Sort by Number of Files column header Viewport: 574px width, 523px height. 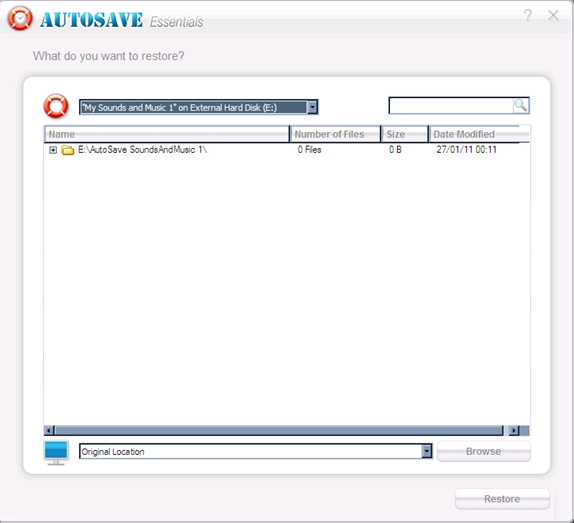click(335, 134)
